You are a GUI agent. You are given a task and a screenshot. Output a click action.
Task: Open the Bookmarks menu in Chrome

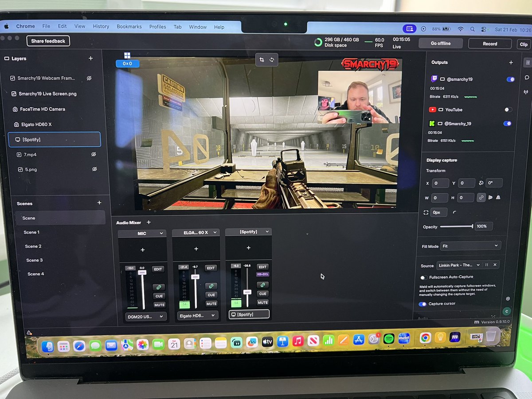pyautogui.click(x=129, y=26)
